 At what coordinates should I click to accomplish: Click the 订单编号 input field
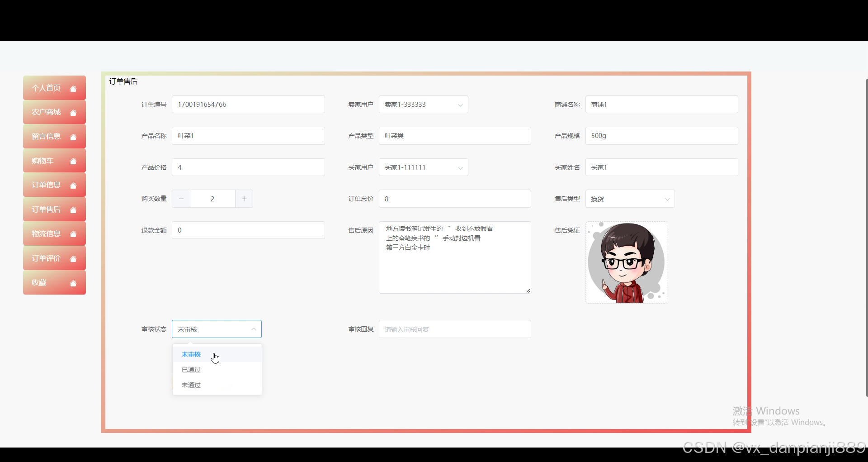point(248,105)
